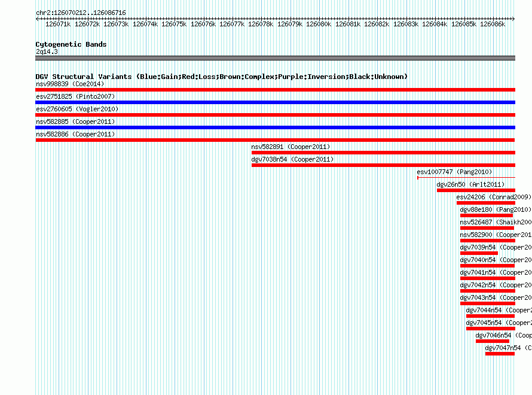Click the Cytogenetic Bands track title
Screen dimensions: 532x395
(x=71, y=44)
